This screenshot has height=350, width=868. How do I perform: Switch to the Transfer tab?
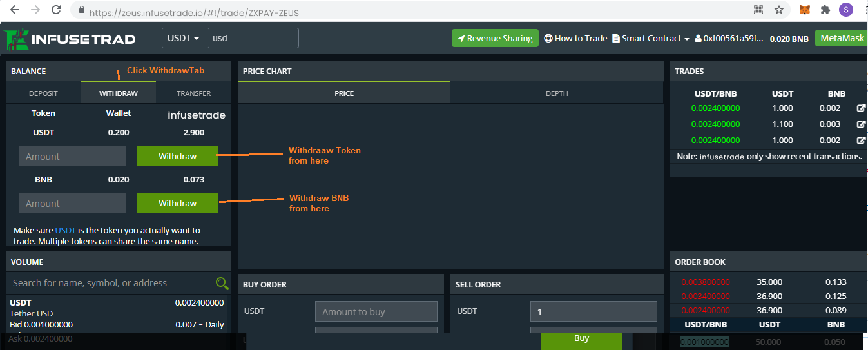pos(193,93)
